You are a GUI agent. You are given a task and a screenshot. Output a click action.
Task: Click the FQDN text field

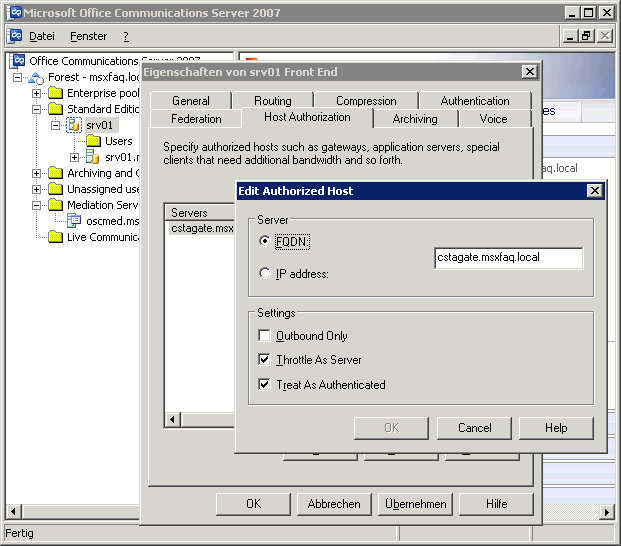[x=509, y=258]
